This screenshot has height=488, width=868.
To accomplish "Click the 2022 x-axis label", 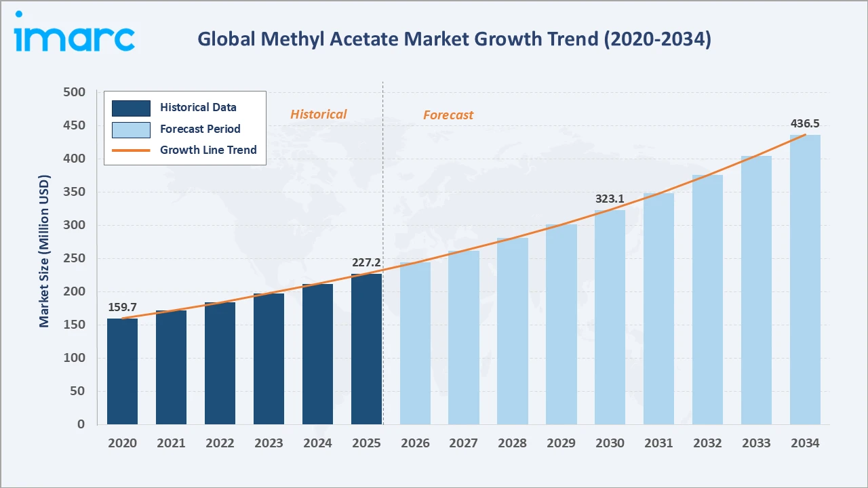I will tap(220, 443).
